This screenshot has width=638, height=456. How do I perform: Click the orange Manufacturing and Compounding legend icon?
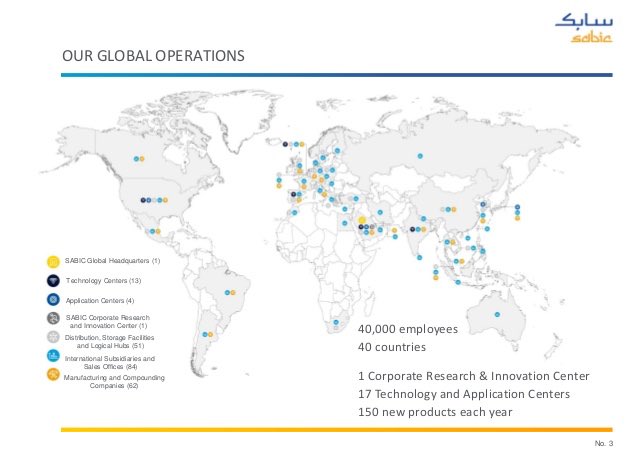click(53, 374)
